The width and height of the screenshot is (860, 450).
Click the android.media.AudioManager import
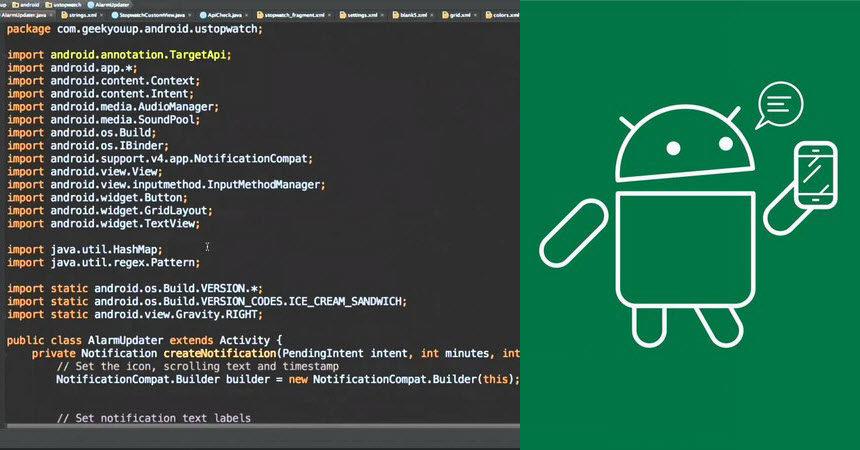point(112,107)
